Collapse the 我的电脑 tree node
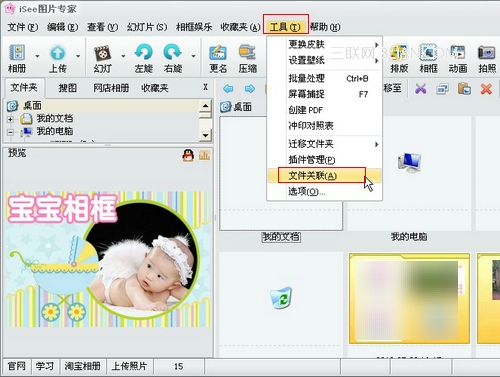Viewport: 500px width, 377px height. point(10,132)
